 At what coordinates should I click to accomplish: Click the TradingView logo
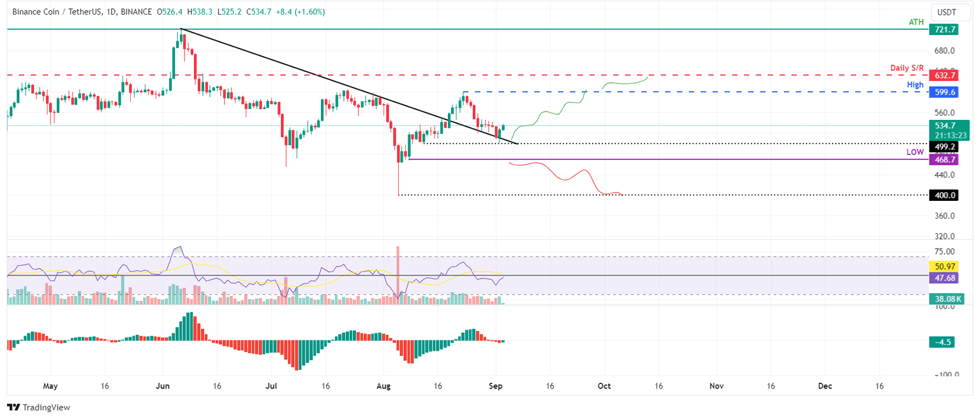click(x=38, y=408)
